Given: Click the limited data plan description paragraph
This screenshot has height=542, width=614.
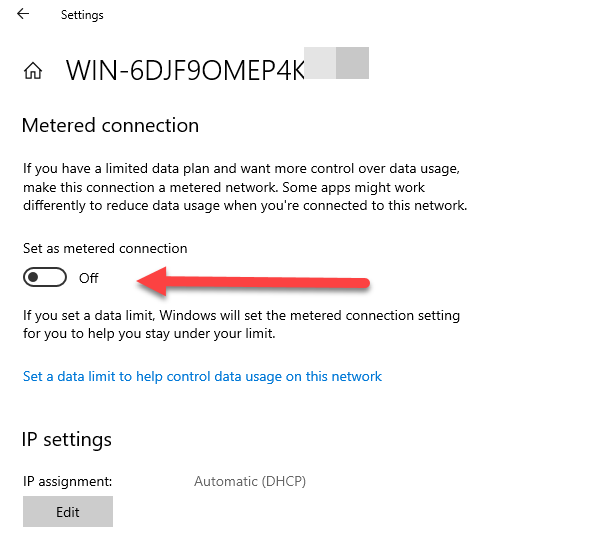Looking at the screenshot, I should point(245,187).
